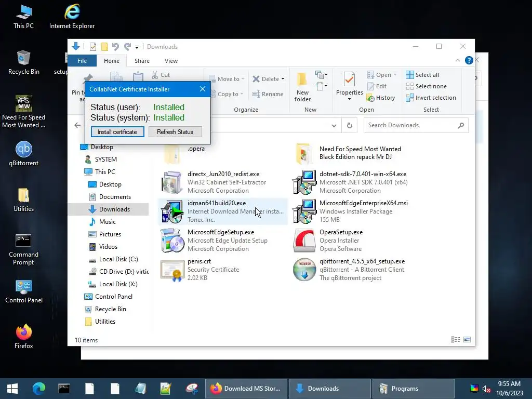This screenshot has width=532, height=399.
Task: Expand the Move to dropdown
Action: pyautogui.click(x=243, y=79)
